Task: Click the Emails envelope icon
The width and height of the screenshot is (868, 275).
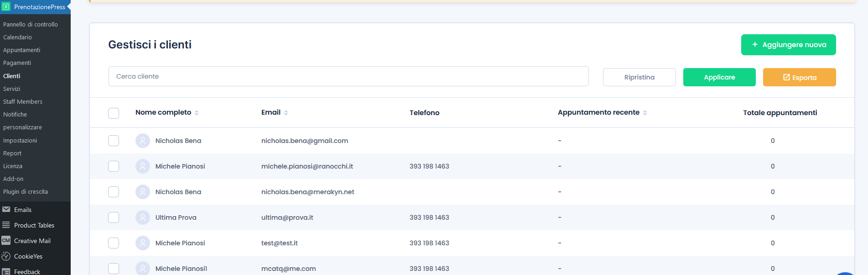Action: coord(6,210)
